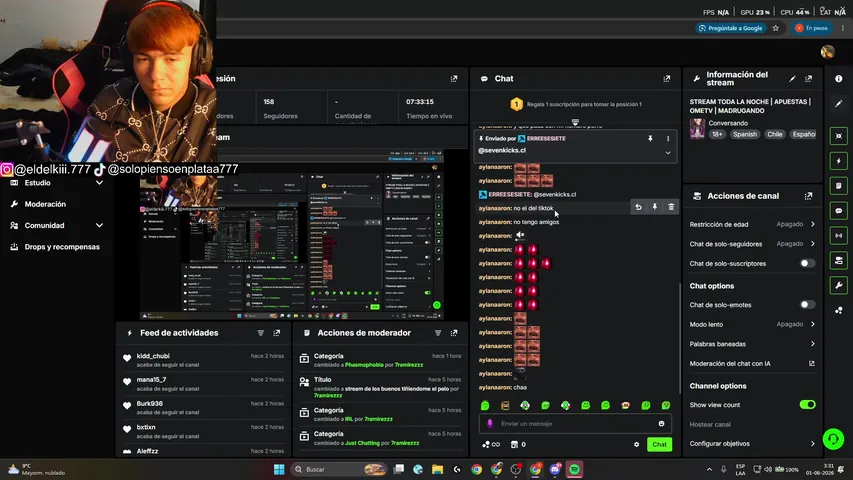The width and height of the screenshot is (853, 480).
Task: Open Burk936 in the activity feed
Action: tap(150, 404)
